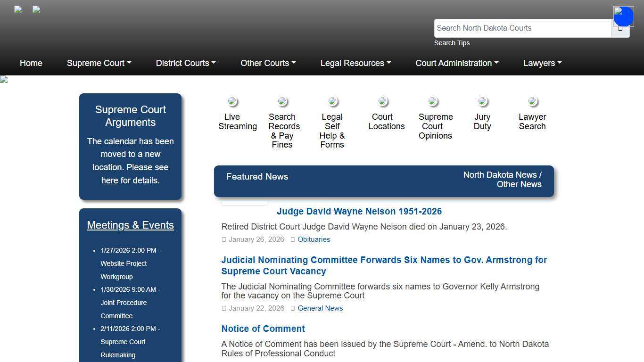Open the Search Tips link

point(452,43)
